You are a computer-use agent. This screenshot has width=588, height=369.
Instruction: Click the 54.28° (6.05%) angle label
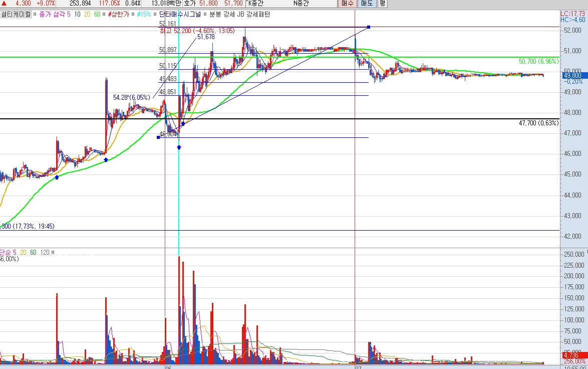(132, 98)
